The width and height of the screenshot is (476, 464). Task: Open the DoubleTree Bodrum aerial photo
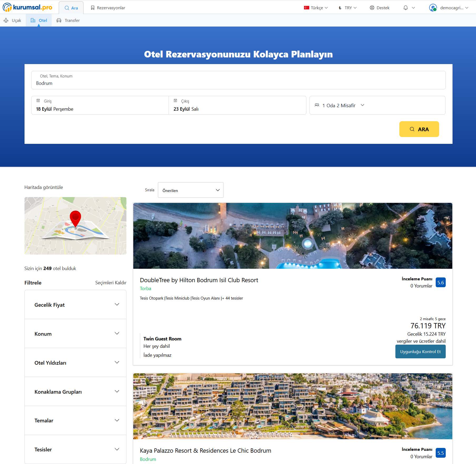tap(293, 236)
